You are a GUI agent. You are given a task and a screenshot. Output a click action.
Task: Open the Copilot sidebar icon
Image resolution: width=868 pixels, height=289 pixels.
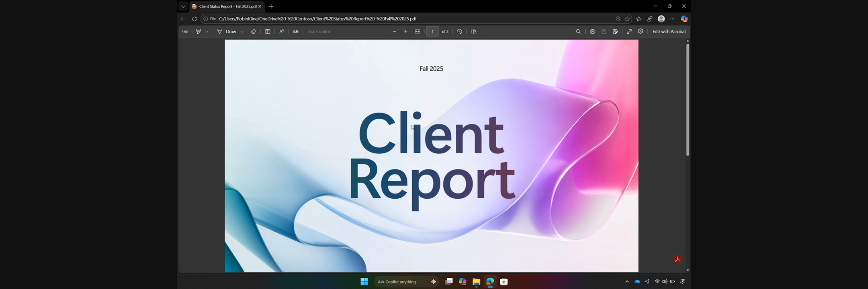(x=684, y=19)
